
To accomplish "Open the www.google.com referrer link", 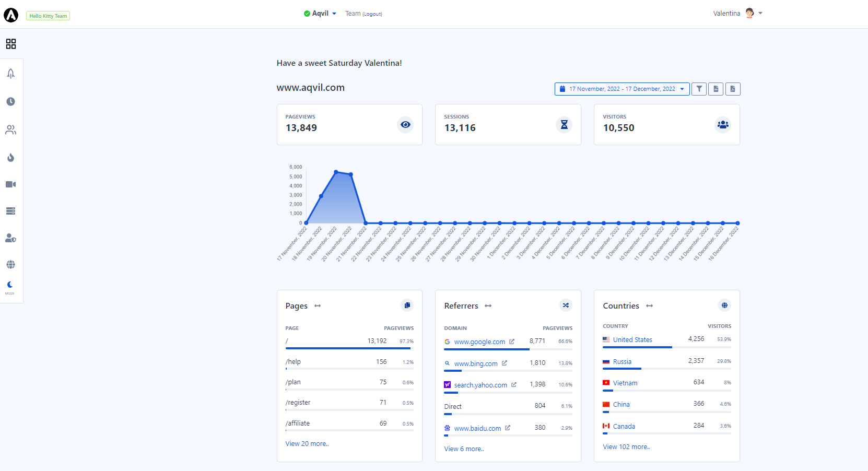I will tap(479, 342).
